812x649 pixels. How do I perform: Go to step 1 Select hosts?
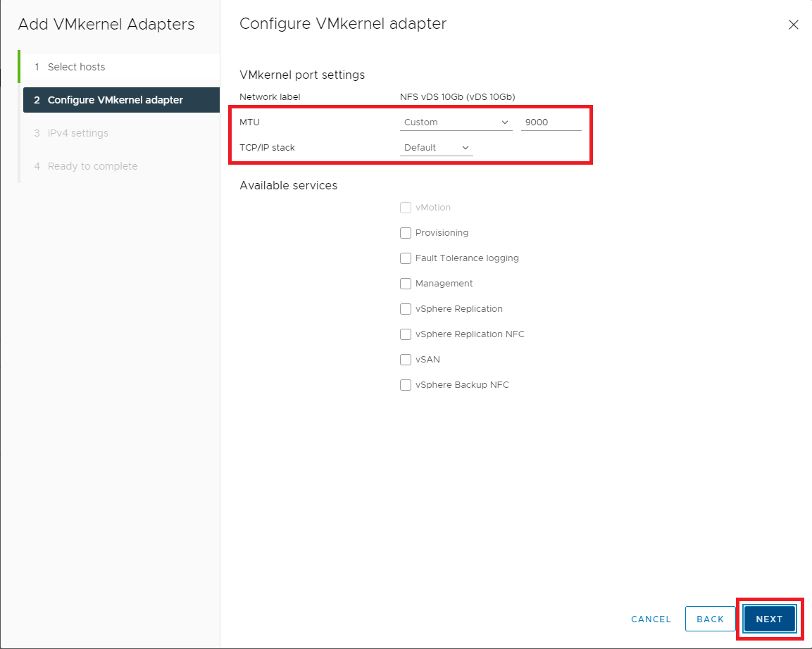click(x=76, y=67)
